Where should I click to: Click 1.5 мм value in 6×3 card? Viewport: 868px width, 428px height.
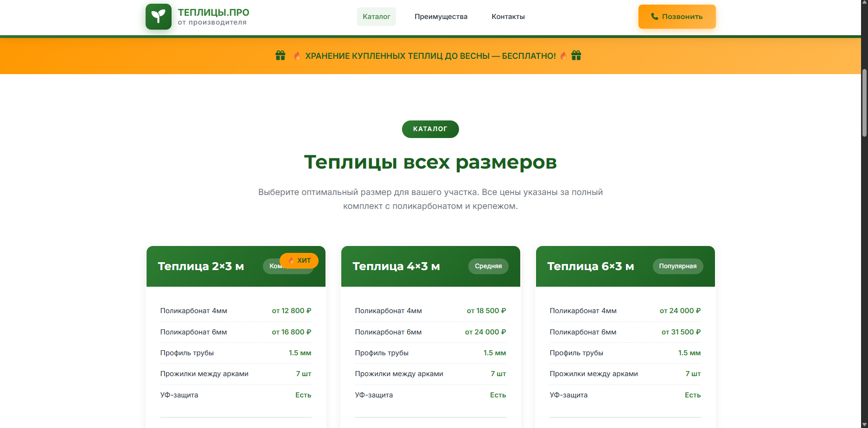point(689,353)
